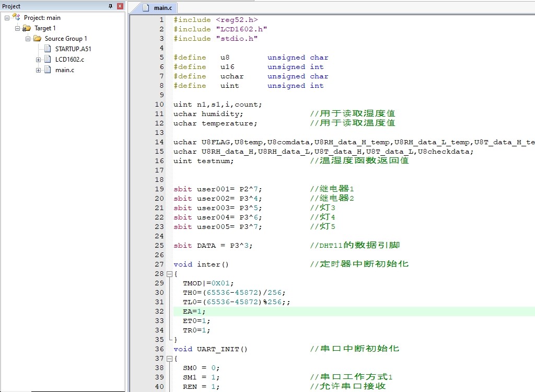The width and height of the screenshot is (535, 392).
Task: Collapse the inter() function block fold
Action: pos(169,274)
